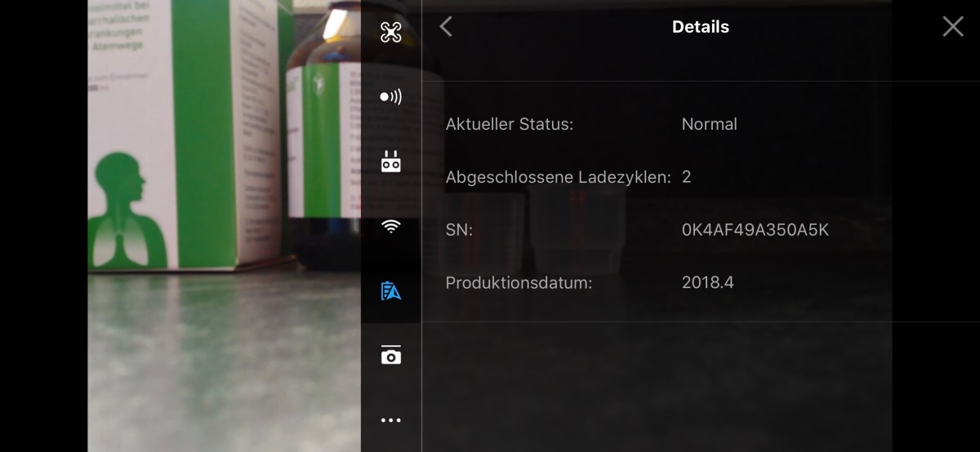Viewport: 980px width, 452px height.
Task: Open the Wi-Fi image transmission settings
Action: (391, 226)
